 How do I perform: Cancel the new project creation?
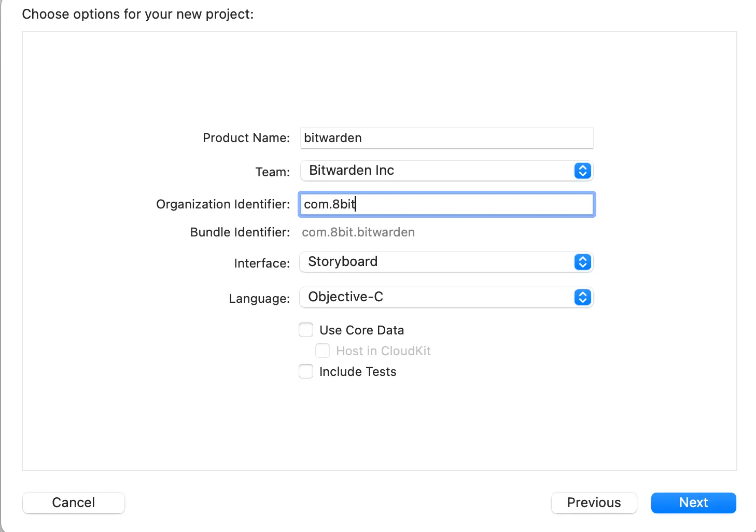tap(73, 502)
